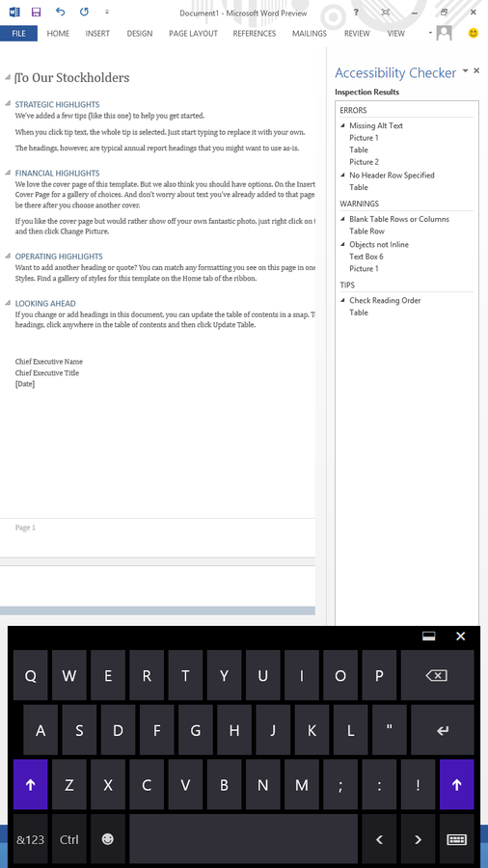Click the Redo icon in title bar
Image resolution: width=488 pixels, height=868 pixels.
click(x=84, y=12)
